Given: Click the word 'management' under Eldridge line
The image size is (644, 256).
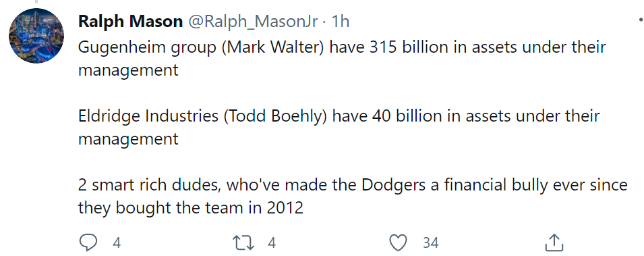Looking at the screenshot, I should coord(128,139).
